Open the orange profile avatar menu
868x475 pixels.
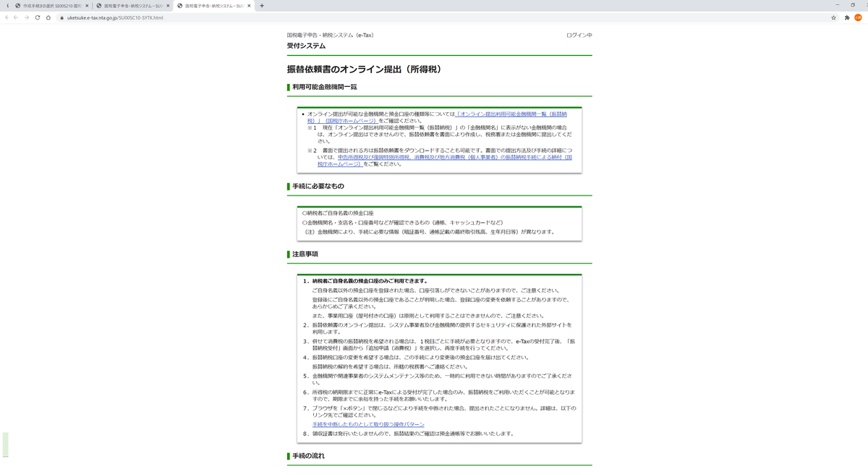(859, 17)
